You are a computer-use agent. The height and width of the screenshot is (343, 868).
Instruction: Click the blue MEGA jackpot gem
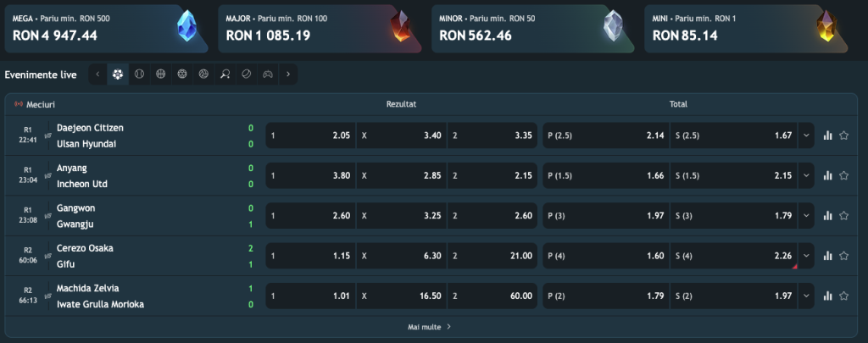[x=186, y=26]
